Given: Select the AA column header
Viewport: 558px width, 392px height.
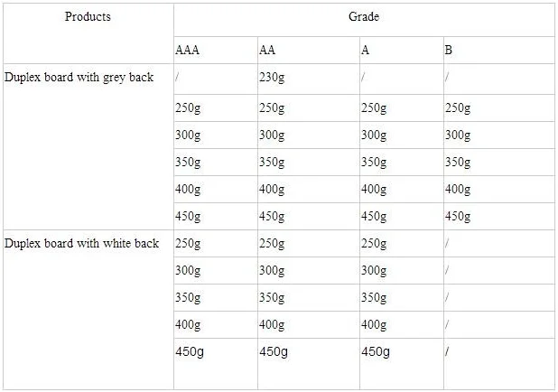Looking at the screenshot, I should pos(267,50).
